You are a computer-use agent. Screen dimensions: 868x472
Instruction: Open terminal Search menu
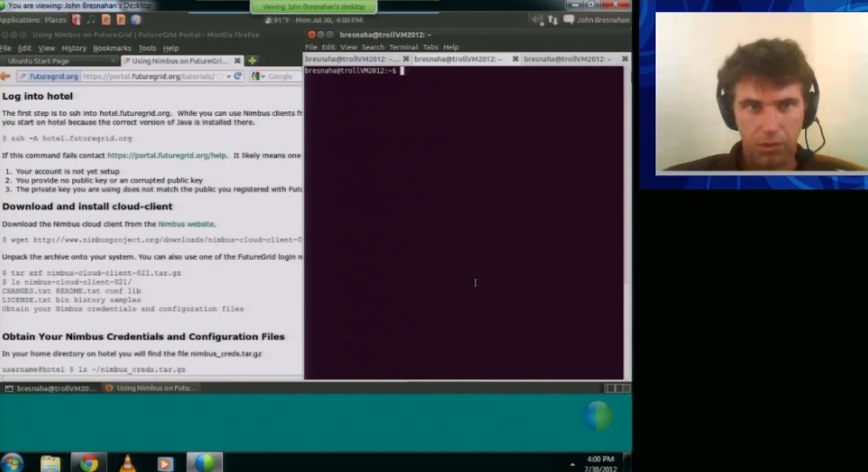pyautogui.click(x=373, y=47)
